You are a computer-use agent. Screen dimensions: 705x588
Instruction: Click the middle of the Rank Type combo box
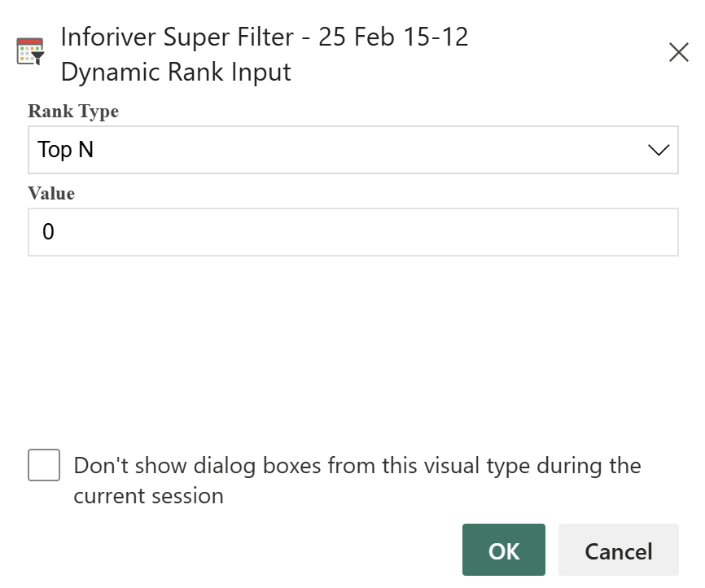click(x=353, y=150)
